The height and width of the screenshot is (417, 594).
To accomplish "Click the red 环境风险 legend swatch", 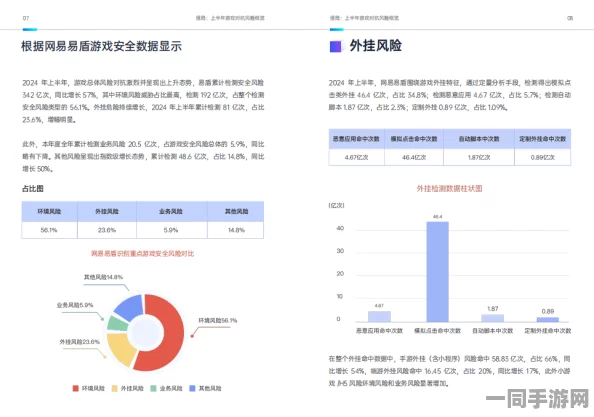I will pos(75,388).
